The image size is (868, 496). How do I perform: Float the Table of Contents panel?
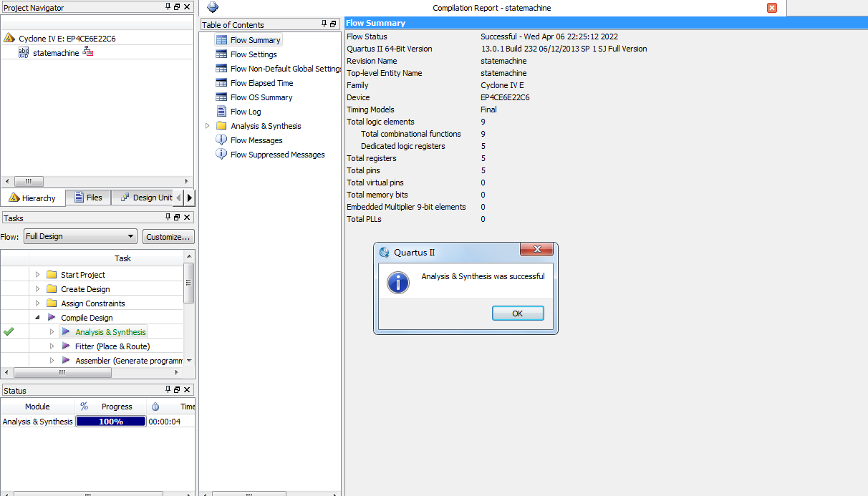[334, 24]
